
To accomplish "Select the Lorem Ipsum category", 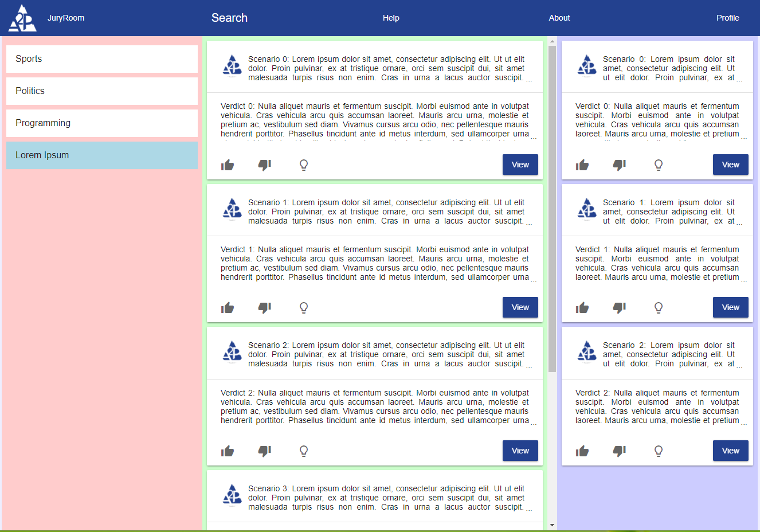I will coord(102,155).
